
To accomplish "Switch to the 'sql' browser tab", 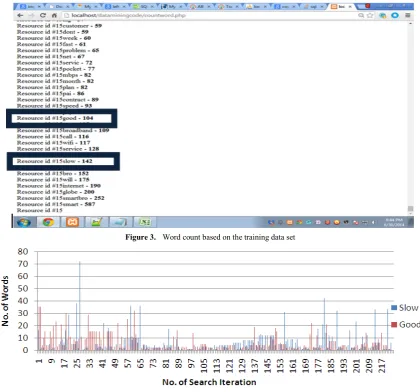I will tap(314, 6).
